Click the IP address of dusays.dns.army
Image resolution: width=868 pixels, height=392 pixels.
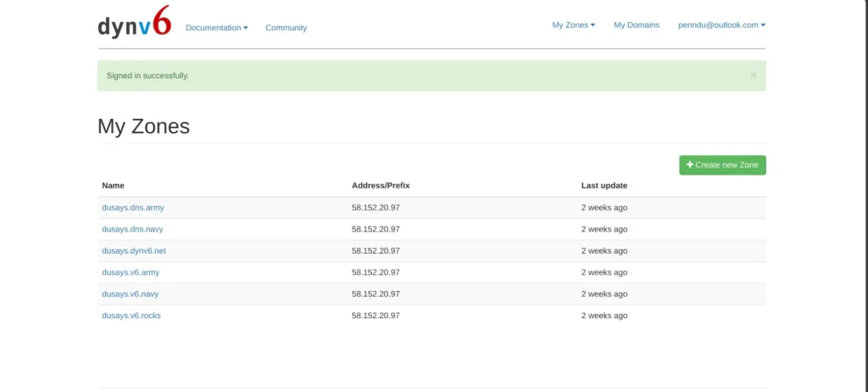coord(376,208)
